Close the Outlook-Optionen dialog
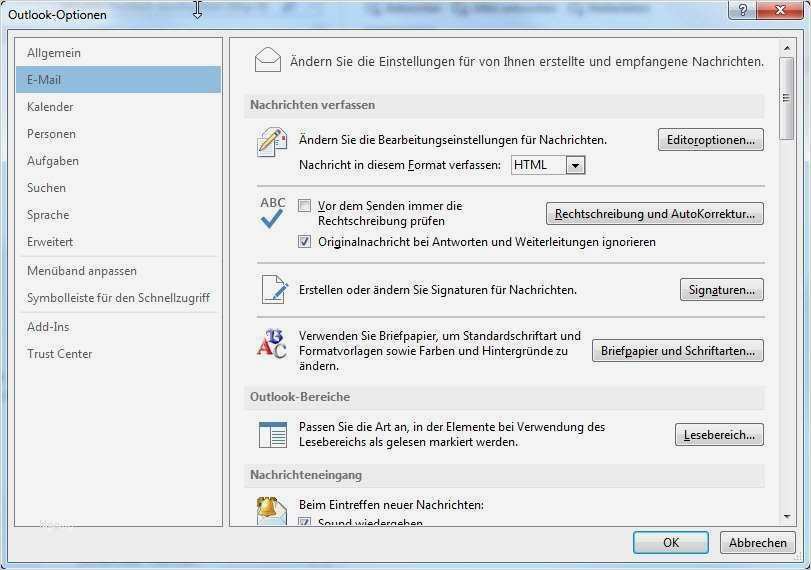Viewport: 811px width, 570px height. (x=780, y=10)
